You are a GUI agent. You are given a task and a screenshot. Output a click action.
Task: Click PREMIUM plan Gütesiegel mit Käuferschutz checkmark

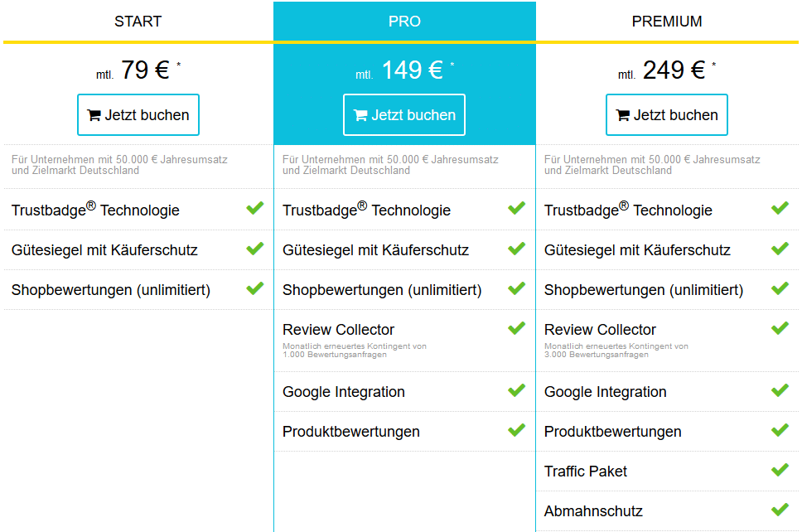[780, 248]
